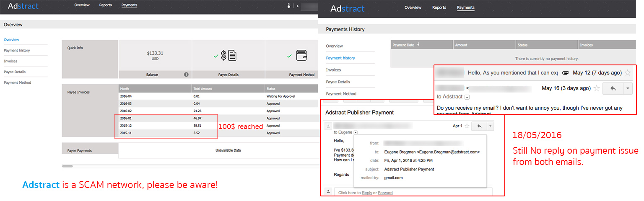Image resolution: width=644 pixels, height=201 pixels.
Task: Toggle the details arrow next to 'to Eugene'
Action: click(x=356, y=132)
